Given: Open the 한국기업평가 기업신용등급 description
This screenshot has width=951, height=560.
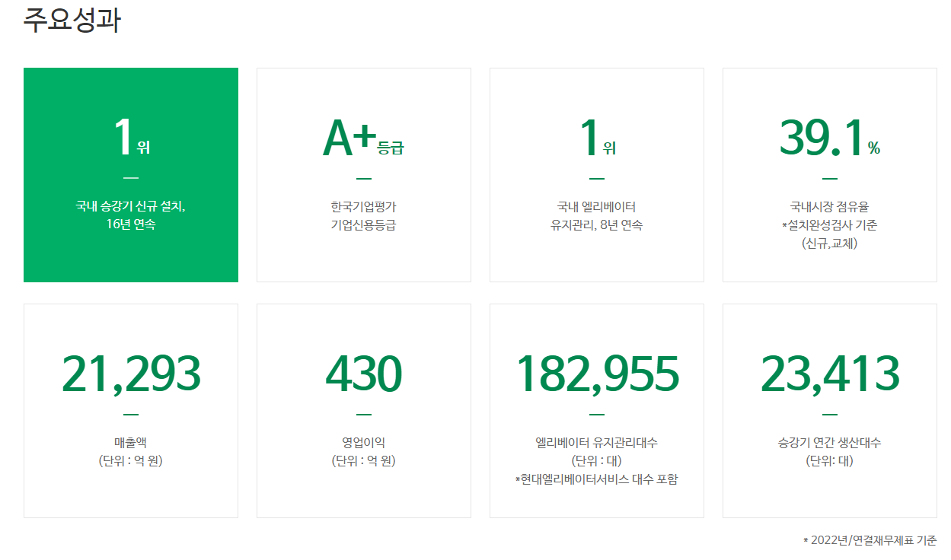Looking at the screenshot, I should pyautogui.click(x=363, y=213).
